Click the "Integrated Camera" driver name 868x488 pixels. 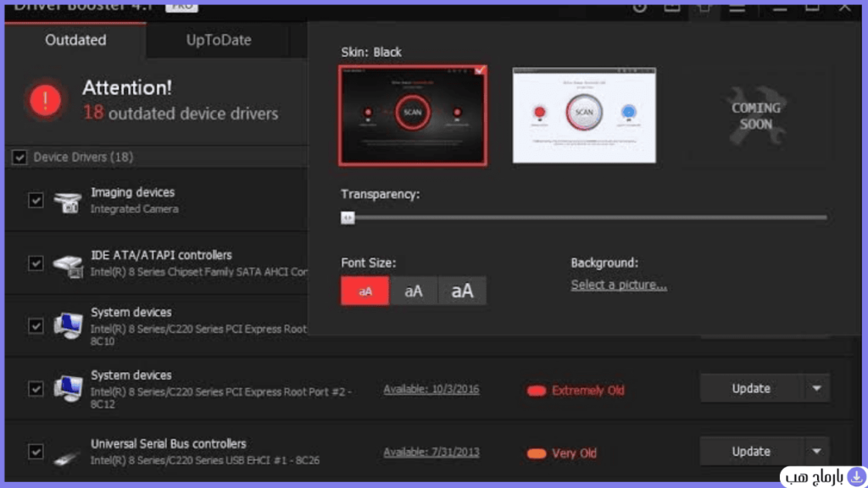[135, 209]
